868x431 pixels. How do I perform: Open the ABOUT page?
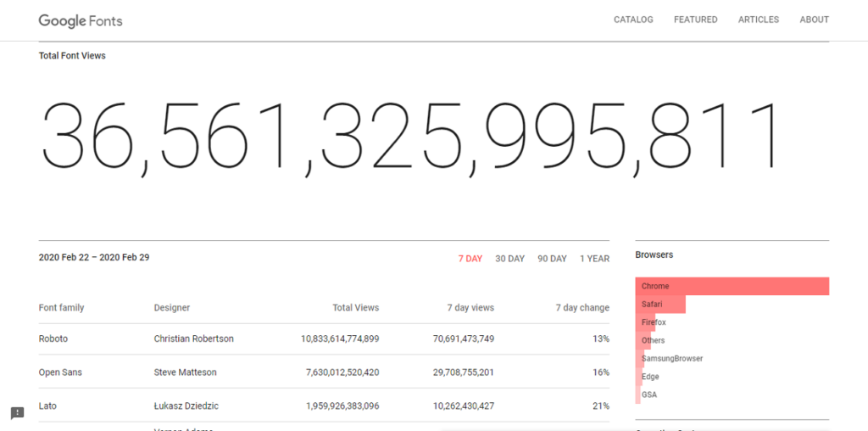tap(815, 20)
